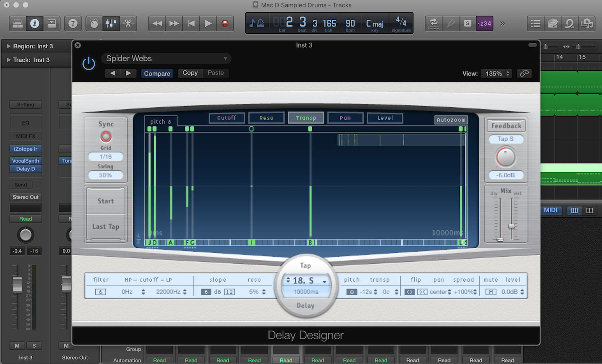Toggle the tap mute M button

pyautogui.click(x=491, y=292)
